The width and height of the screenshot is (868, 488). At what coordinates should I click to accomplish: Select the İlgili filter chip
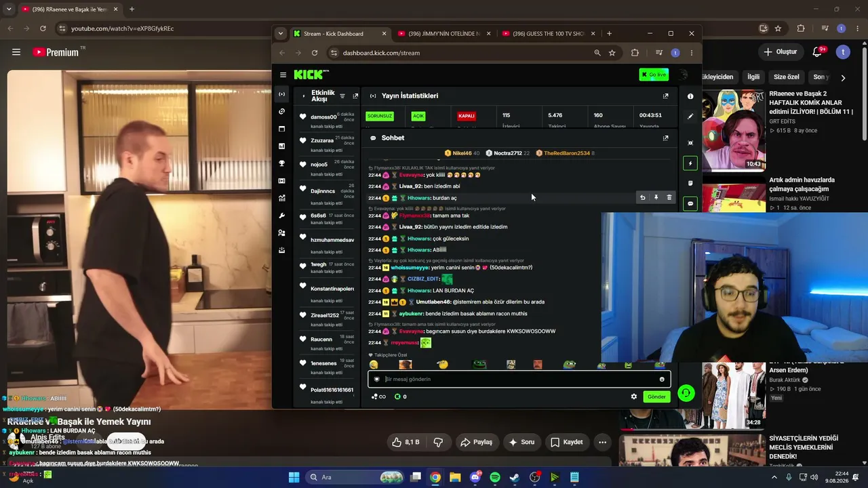tap(753, 77)
